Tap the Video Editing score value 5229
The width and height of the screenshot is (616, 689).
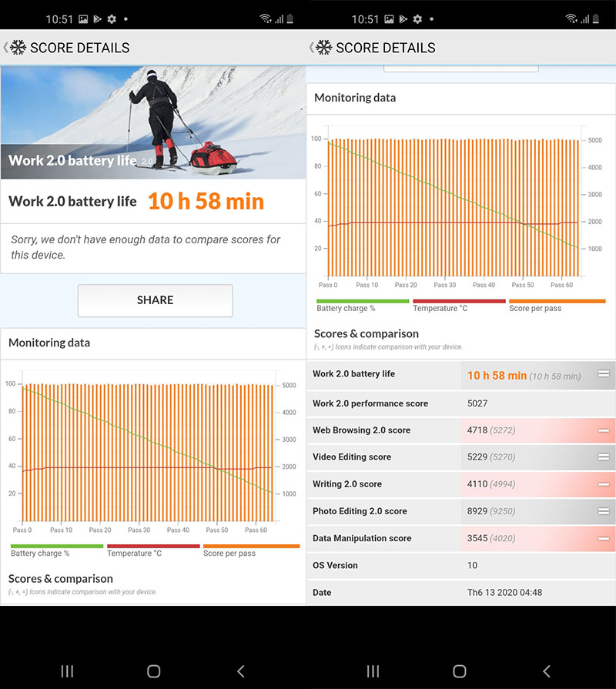pos(477,457)
